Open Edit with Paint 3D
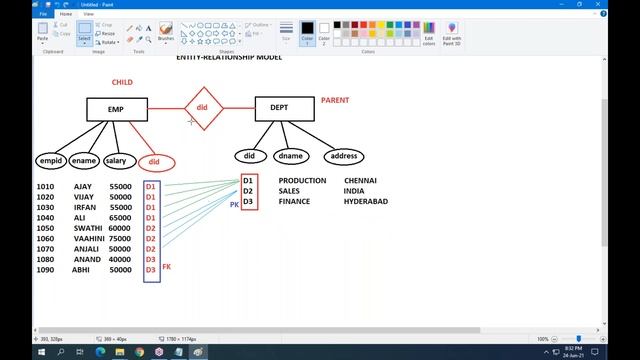Viewport: 640px width, 360px height. click(451, 33)
